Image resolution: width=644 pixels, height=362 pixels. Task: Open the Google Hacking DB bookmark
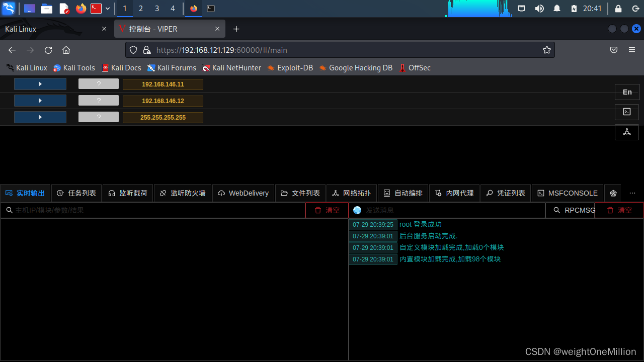click(x=356, y=68)
